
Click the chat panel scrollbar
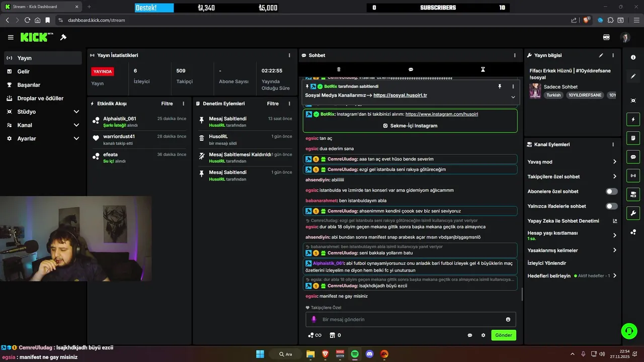pyautogui.click(x=522, y=294)
